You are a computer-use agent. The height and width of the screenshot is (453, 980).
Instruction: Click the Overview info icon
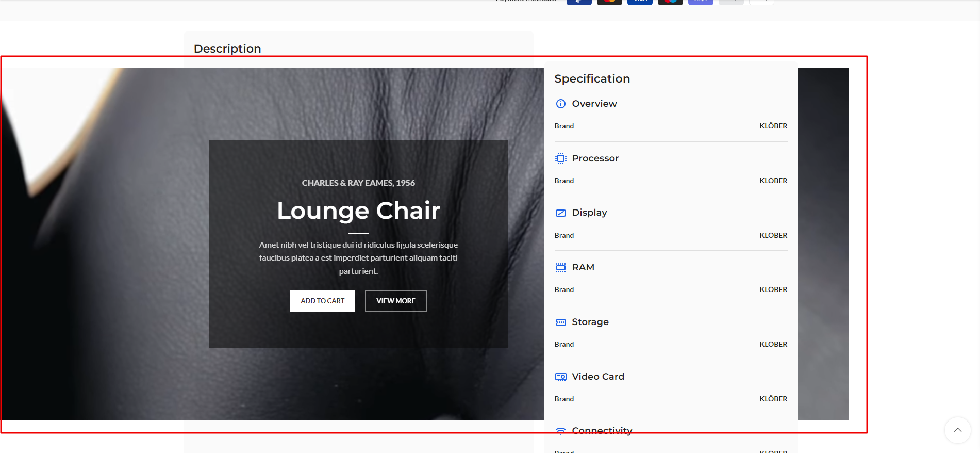561,104
